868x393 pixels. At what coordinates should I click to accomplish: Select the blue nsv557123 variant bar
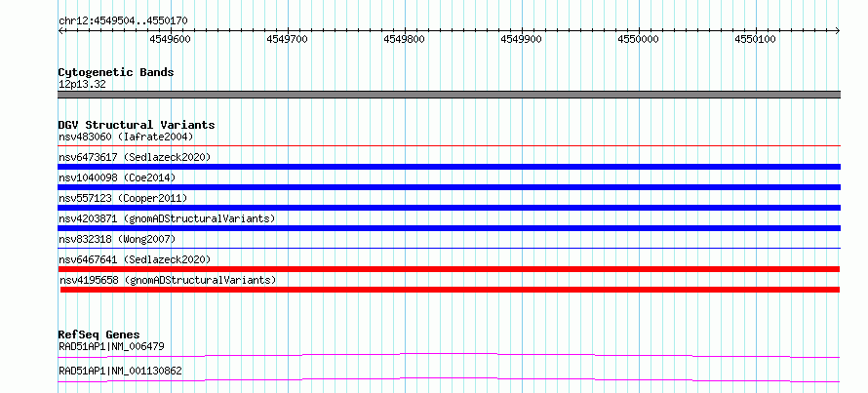449,208
